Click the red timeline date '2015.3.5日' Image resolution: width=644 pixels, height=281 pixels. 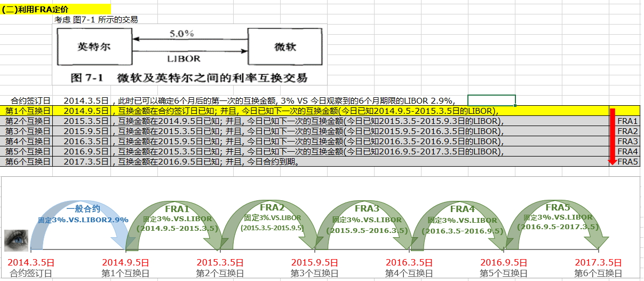(220, 263)
